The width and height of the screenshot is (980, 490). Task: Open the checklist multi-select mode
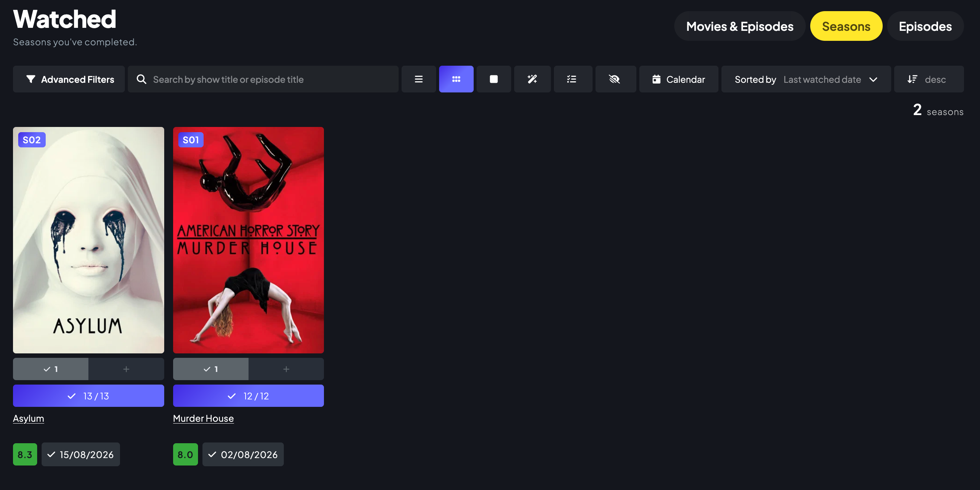pyautogui.click(x=573, y=79)
